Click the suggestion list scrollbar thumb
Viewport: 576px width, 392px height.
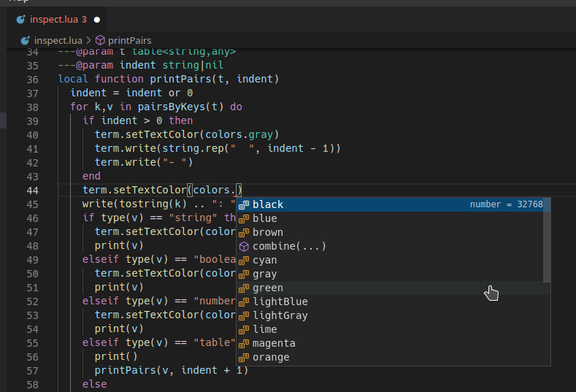click(x=547, y=240)
